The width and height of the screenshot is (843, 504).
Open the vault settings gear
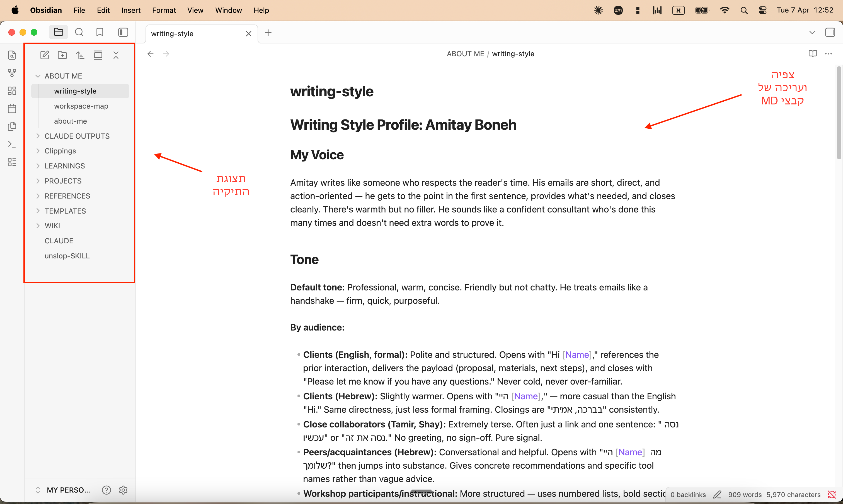pos(123,490)
